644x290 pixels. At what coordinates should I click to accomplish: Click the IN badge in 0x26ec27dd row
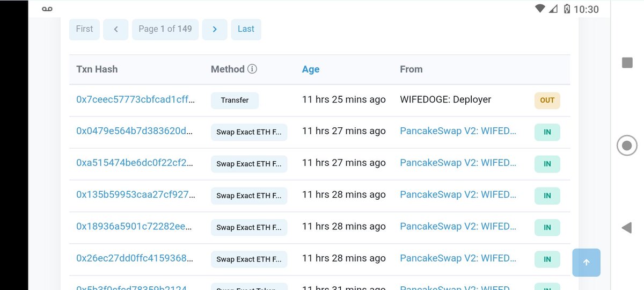coord(547,259)
